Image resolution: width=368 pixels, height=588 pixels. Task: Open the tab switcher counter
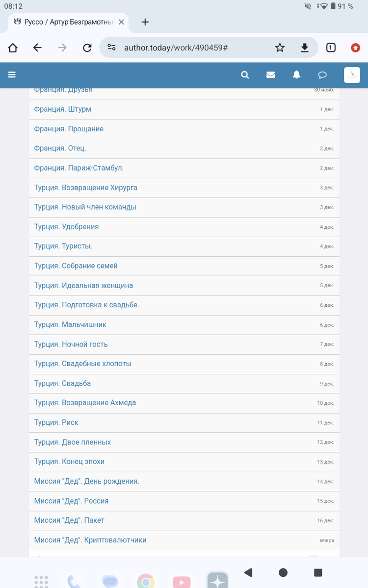331,48
